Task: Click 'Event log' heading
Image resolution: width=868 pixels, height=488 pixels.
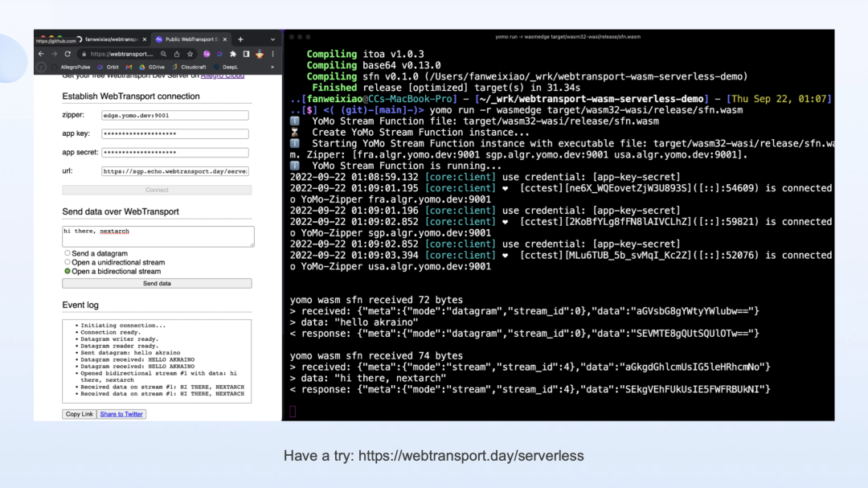Action: (x=80, y=306)
